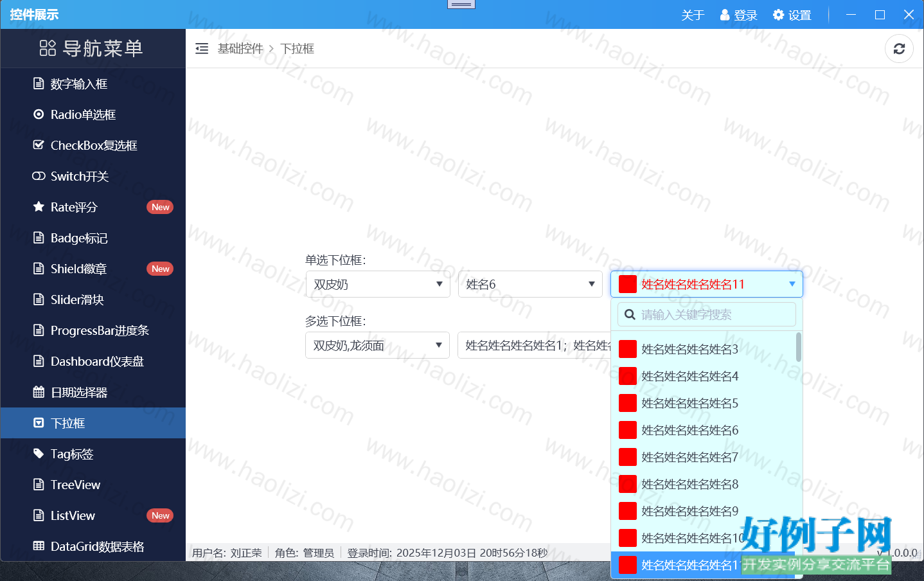Click the ListView New badge
Screen dimensions: 924x581
(161, 515)
